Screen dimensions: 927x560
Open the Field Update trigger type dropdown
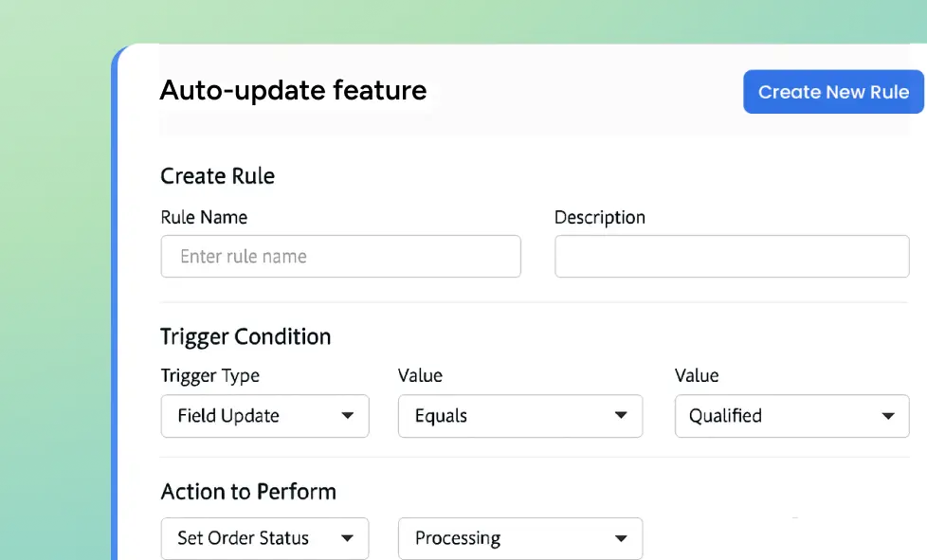264,416
